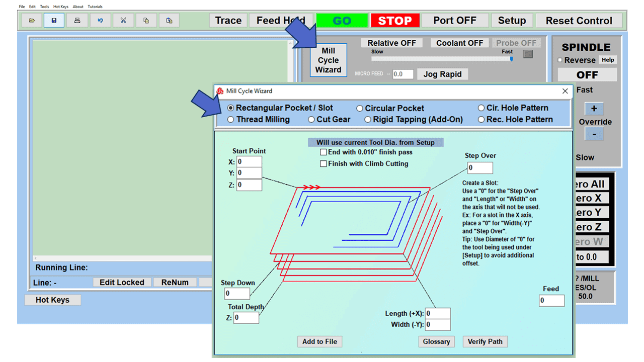Increase spindle Override with the plus button

[x=594, y=109]
